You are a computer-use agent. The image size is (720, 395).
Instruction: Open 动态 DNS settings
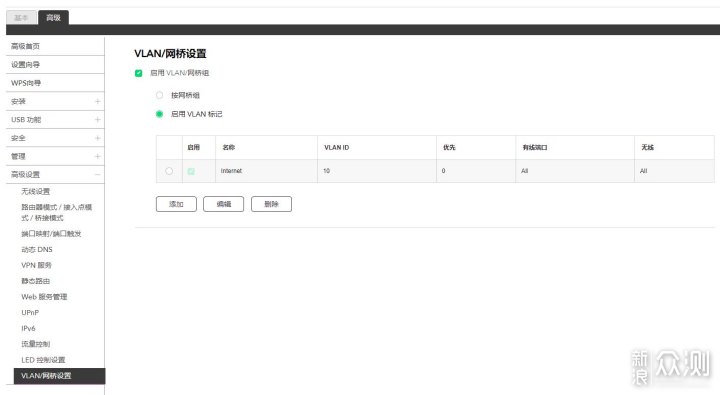(x=37, y=249)
